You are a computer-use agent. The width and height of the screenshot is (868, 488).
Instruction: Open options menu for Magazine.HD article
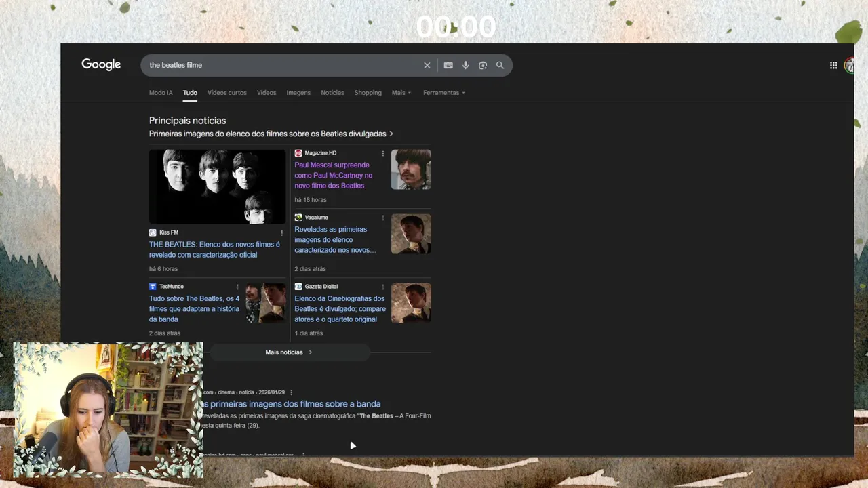pyautogui.click(x=383, y=153)
